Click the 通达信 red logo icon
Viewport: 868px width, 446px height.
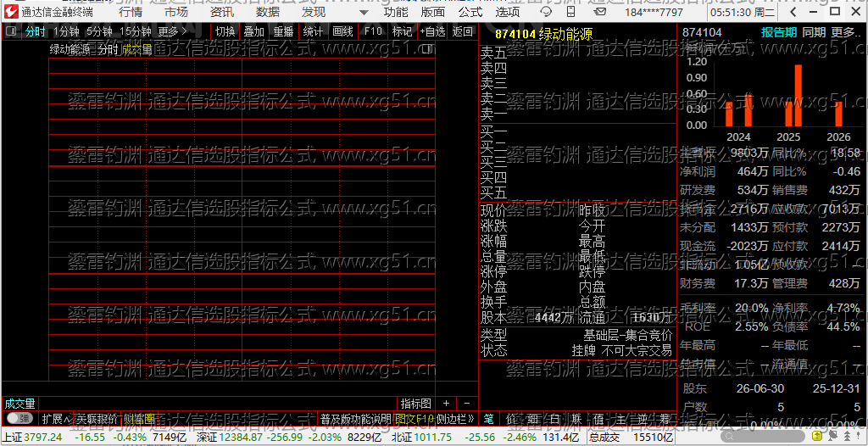point(10,11)
